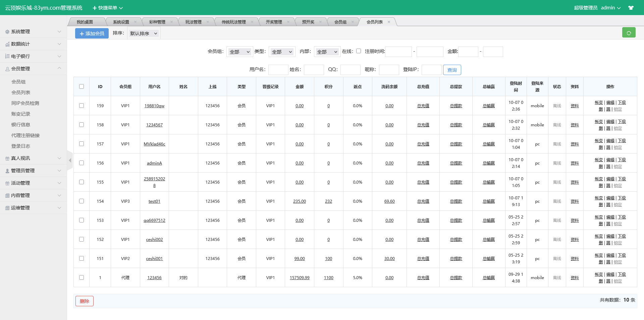Focus the 登陆IP search input field
This screenshot has height=320, width=644.
point(431,70)
